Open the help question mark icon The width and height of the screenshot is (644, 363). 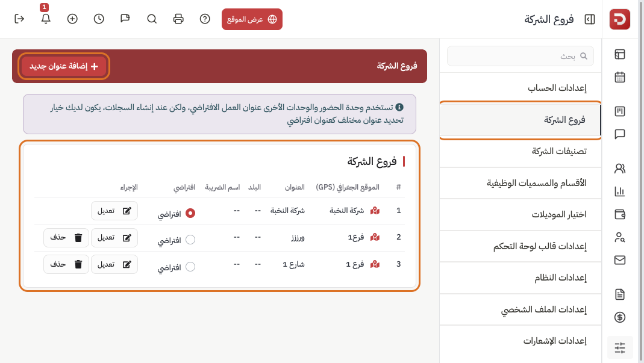(205, 19)
